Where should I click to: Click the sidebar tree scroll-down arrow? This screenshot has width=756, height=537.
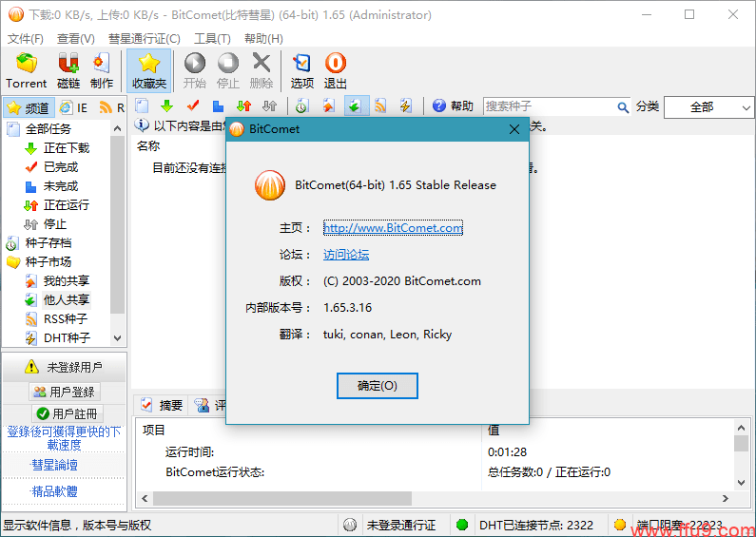click(x=118, y=338)
